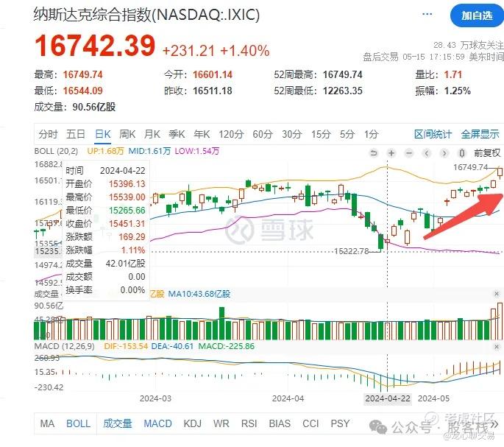Image resolution: width=504 pixels, height=447 pixels.
Task: Click the 15222.78 low-price label on chart
Action: tap(351, 251)
